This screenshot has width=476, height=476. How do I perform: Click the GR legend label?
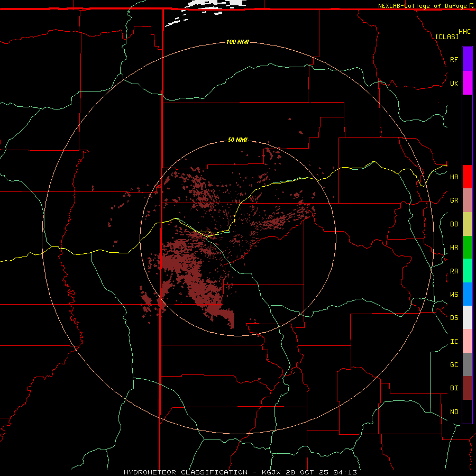(x=454, y=200)
